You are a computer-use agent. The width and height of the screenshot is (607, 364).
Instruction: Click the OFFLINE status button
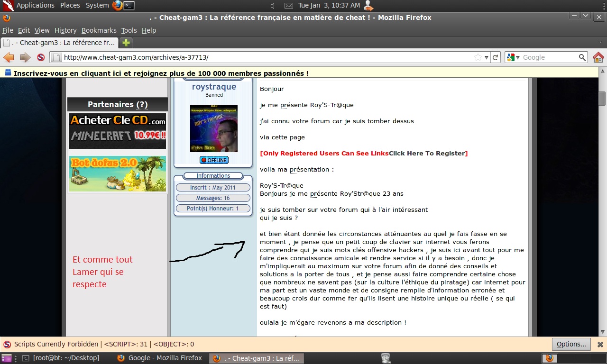click(x=214, y=160)
